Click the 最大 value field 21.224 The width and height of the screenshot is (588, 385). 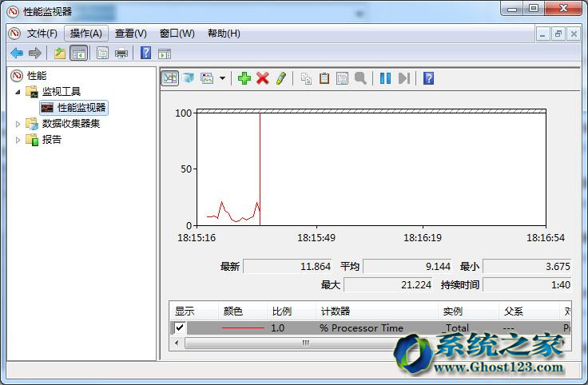(388, 285)
